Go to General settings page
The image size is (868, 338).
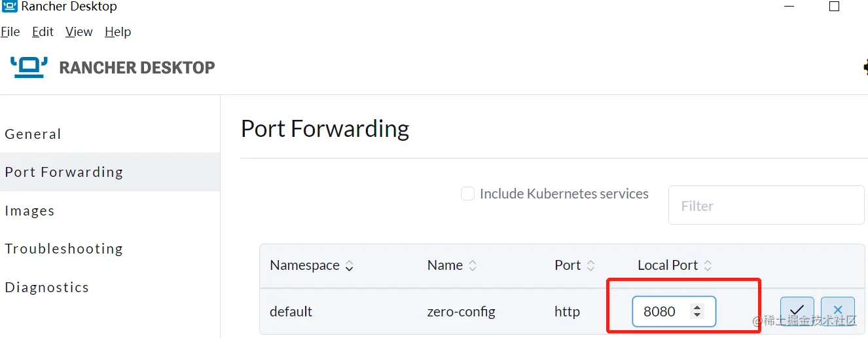click(x=33, y=134)
